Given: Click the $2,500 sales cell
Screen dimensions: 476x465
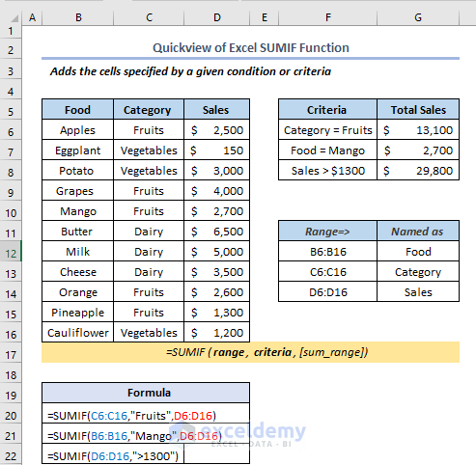Looking at the screenshot, I should (x=217, y=130).
